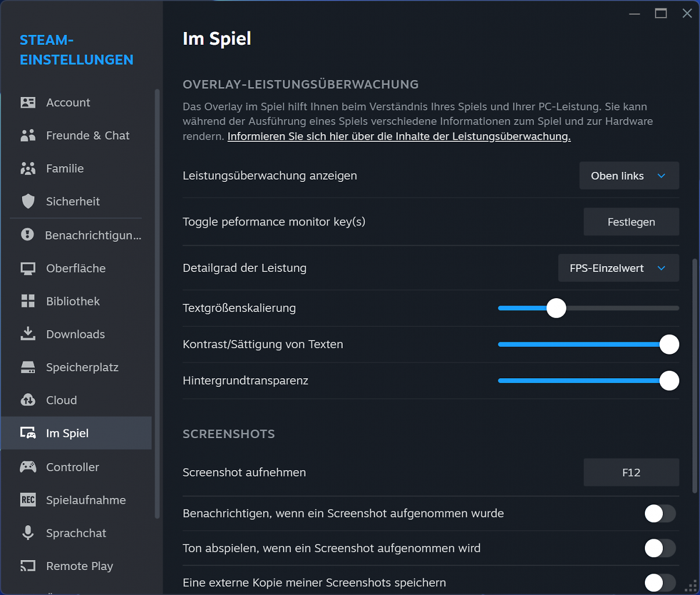Click the Bibliothek grid icon
The height and width of the screenshot is (595, 700).
coord(28,301)
